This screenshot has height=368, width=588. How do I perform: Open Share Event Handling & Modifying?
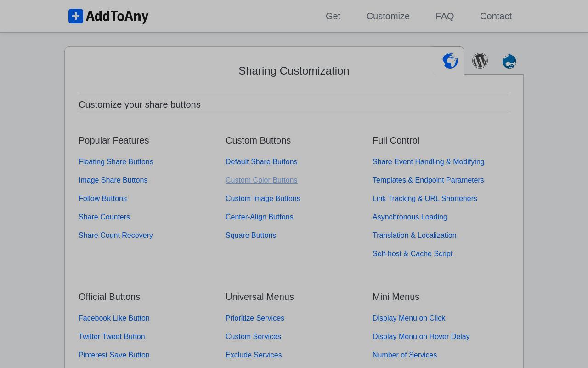tap(428, 161)
